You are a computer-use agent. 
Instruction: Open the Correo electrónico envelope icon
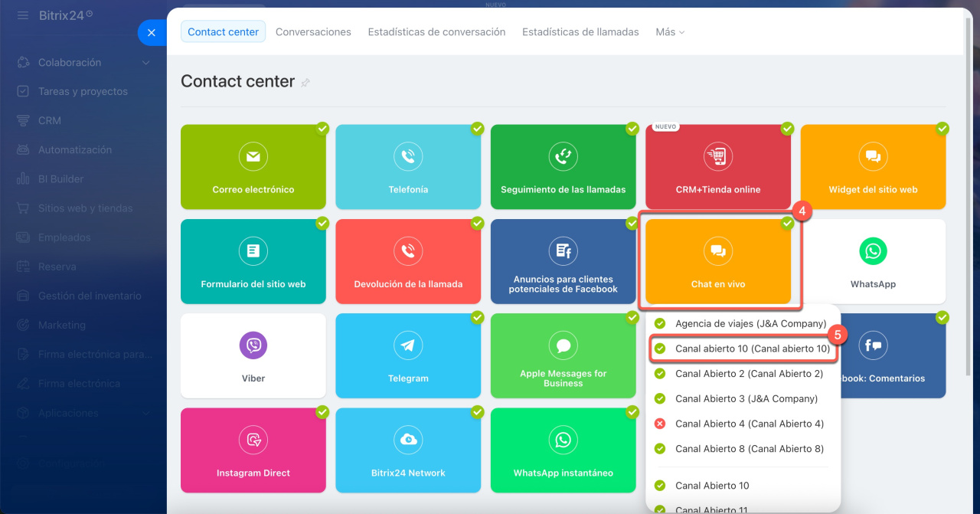(253, 156)
